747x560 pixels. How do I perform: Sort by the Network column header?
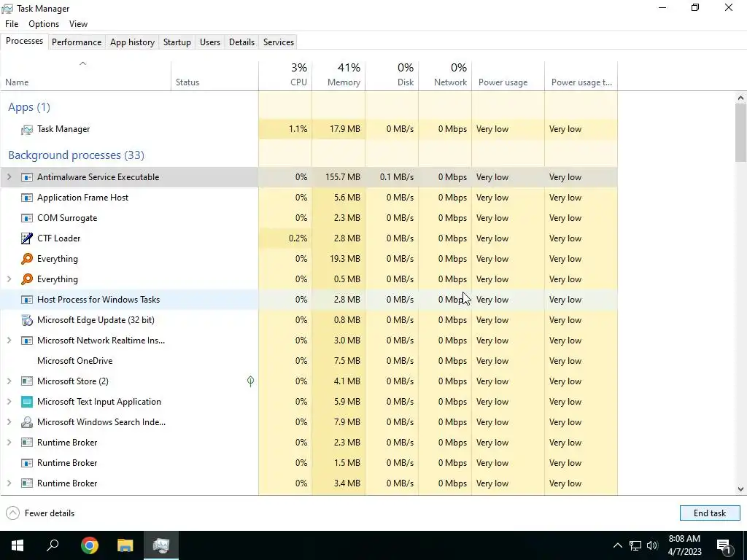coord(445,76)
